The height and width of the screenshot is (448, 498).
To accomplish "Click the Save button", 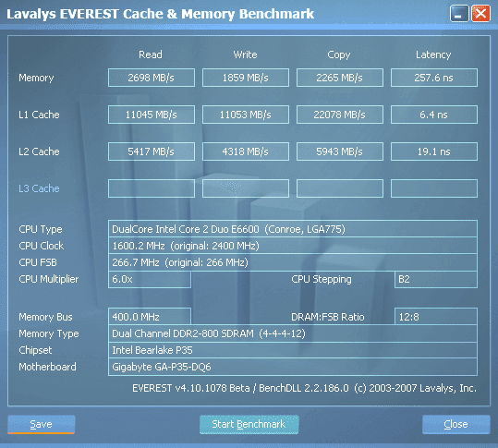I will pyautogui.click(x=42, y=424).
